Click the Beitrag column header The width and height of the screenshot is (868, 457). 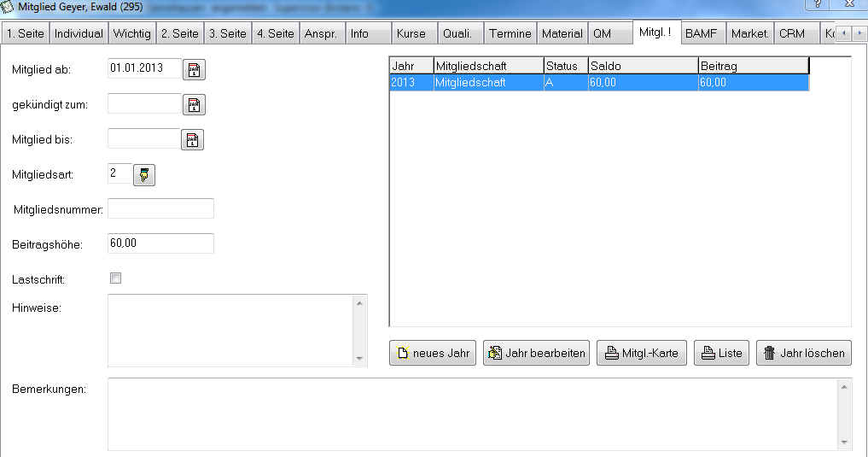click(754, 66)
